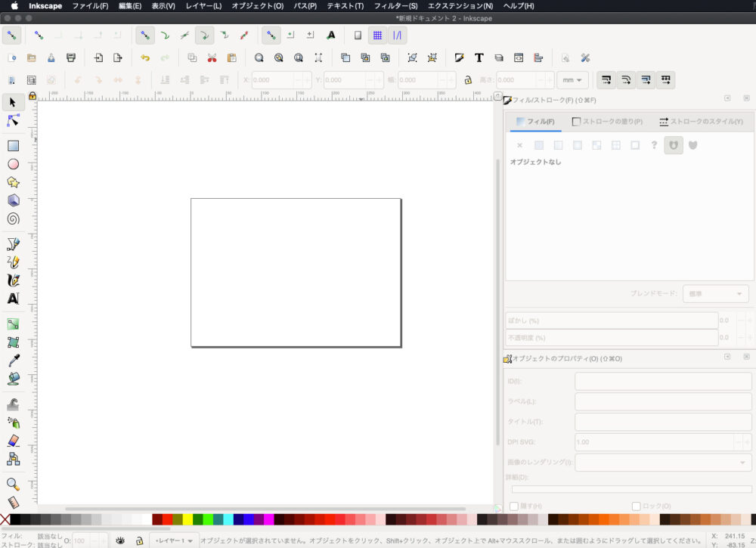Expand the ブレンドモード dropdown
Image resolution: width=756 pixels, height=548 pixels.
click(x=714, y=294)
